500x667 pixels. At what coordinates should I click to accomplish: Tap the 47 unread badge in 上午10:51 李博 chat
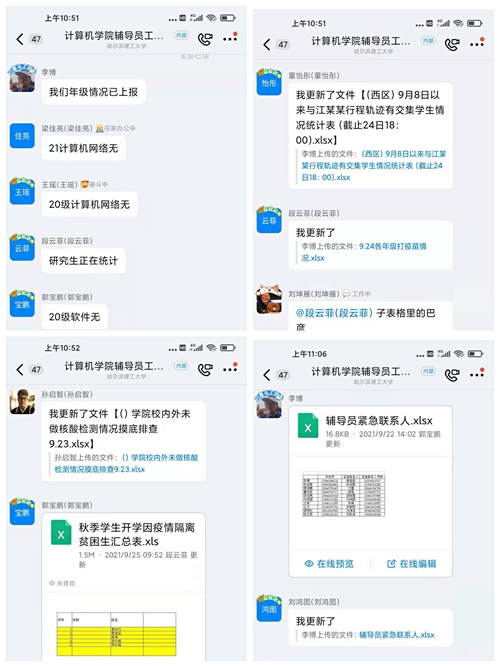[36, 39]
